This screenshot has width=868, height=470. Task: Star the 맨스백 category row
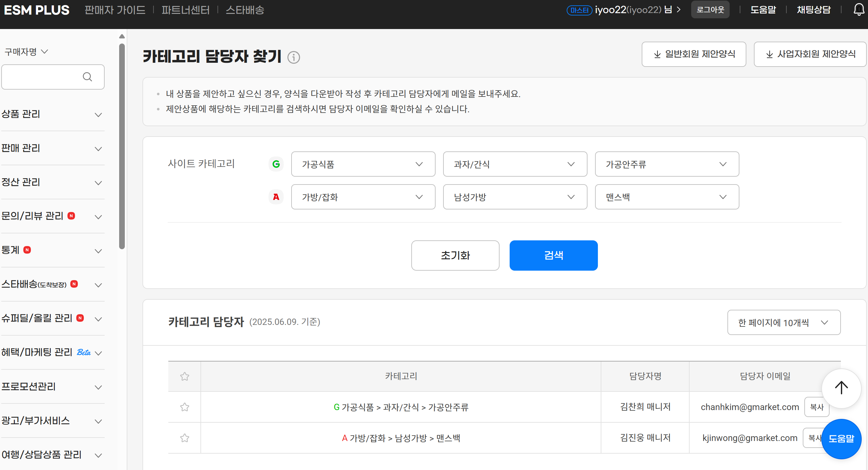(185, 438)
